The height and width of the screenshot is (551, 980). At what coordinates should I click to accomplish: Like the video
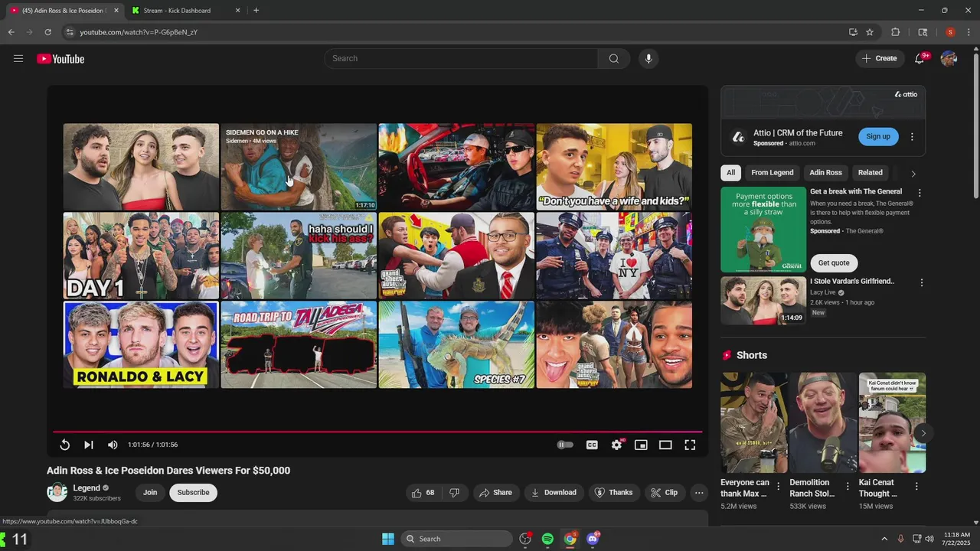pyautogui.click(x=423, y=493)
